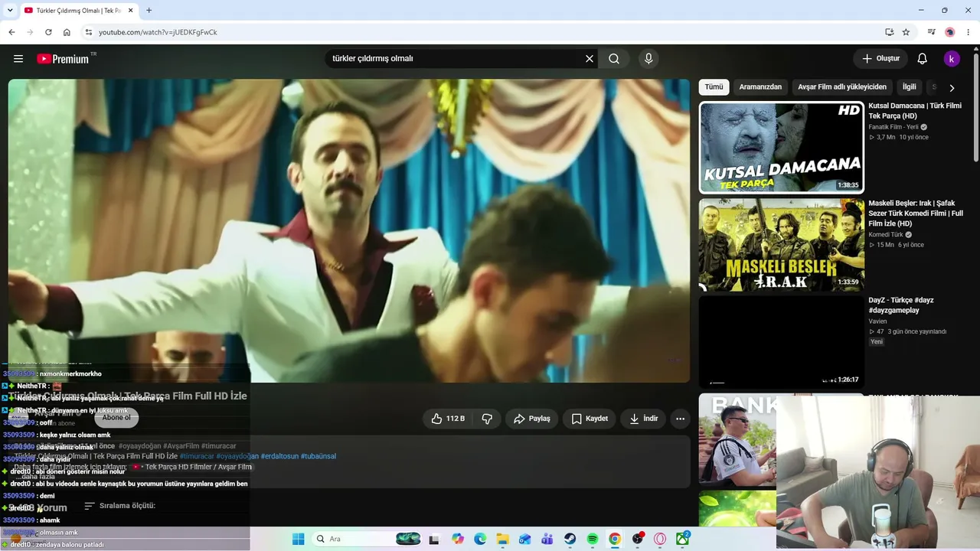Reload the page in Chrome
This screenshot has width=980, height=551.
(x=48, y=32)
